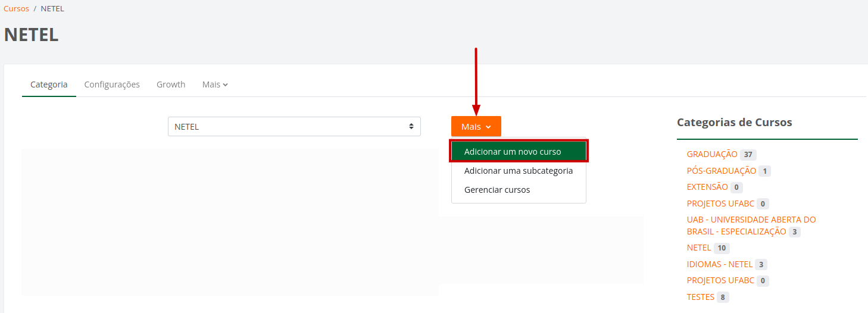Expand the Mais tab dropdown
The width and height of the screenshot is (868, 313).
215,84
